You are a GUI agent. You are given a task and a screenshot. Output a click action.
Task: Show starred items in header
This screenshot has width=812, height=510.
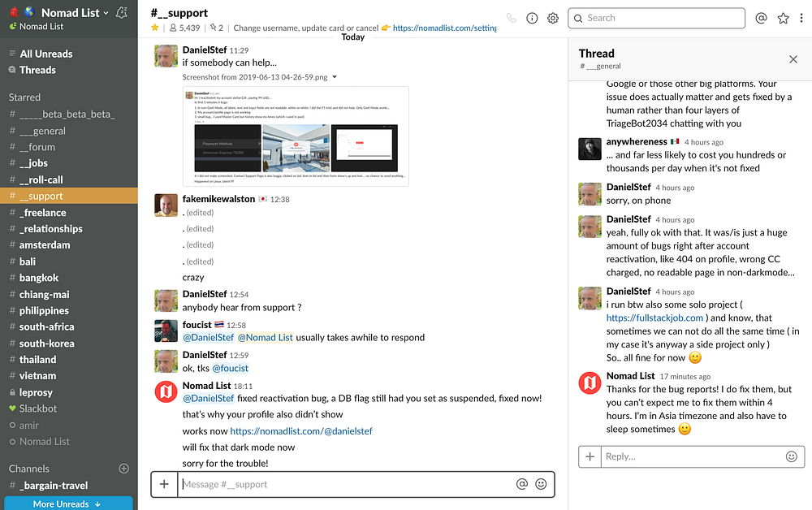pos(783,18)
